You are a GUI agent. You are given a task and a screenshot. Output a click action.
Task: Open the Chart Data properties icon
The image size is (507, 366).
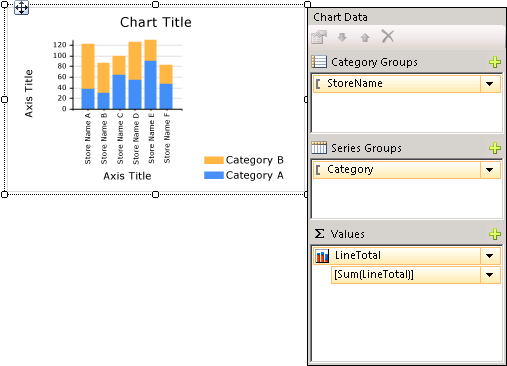319,37
